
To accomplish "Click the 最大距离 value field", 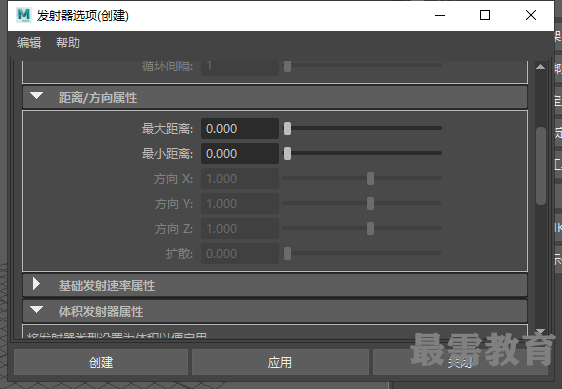I will click(x=240, y=129).
